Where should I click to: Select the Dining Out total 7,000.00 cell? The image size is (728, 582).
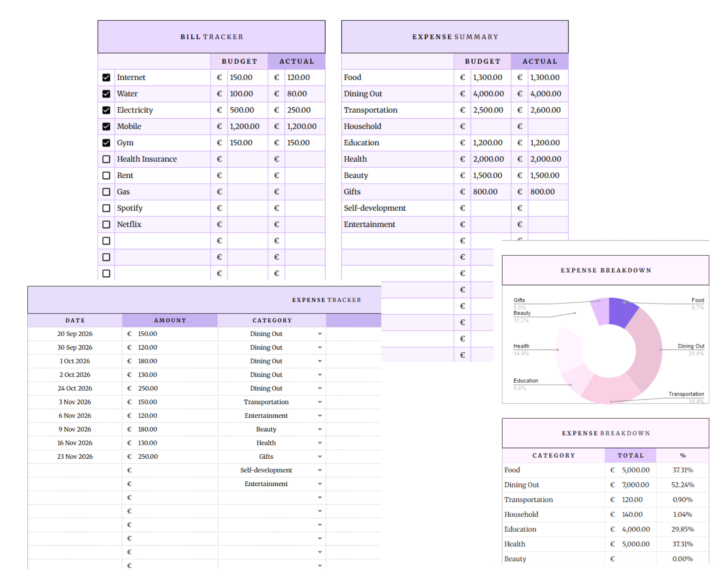point(635,485)
